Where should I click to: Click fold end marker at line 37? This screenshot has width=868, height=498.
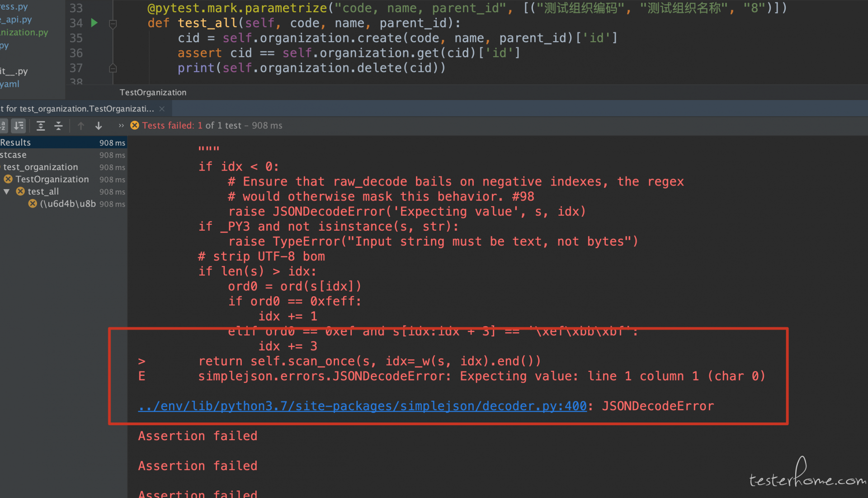[113, 68]
